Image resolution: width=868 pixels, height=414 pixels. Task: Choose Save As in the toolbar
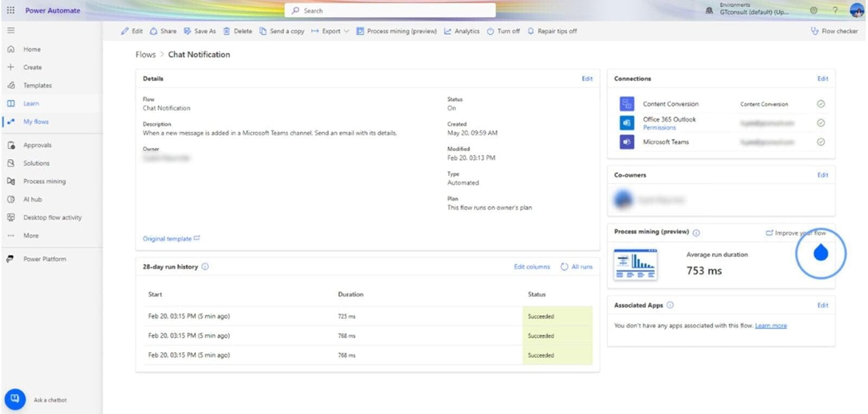[x=200, y=31]
